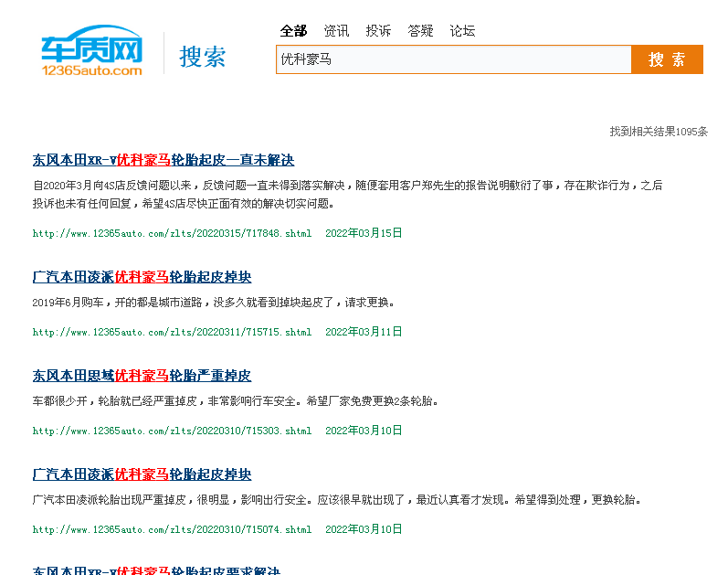
Task: Focus the search box containing 优科豪马
Action: (x=454, y=59)
